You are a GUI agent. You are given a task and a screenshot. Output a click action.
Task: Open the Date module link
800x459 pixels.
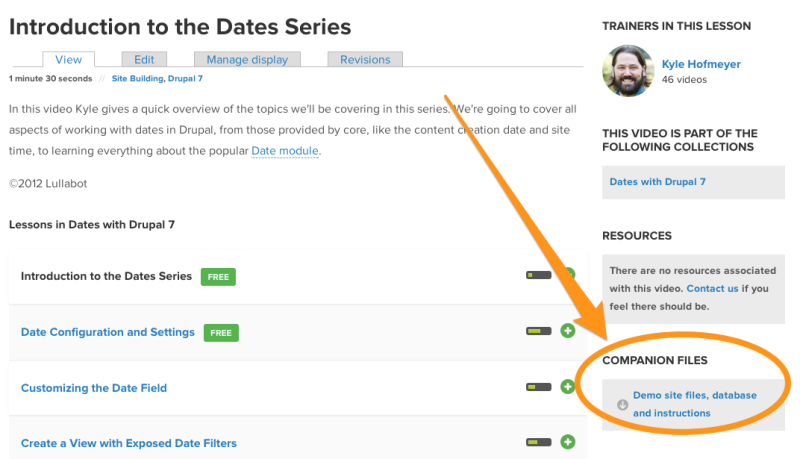[x=285, y=151]
